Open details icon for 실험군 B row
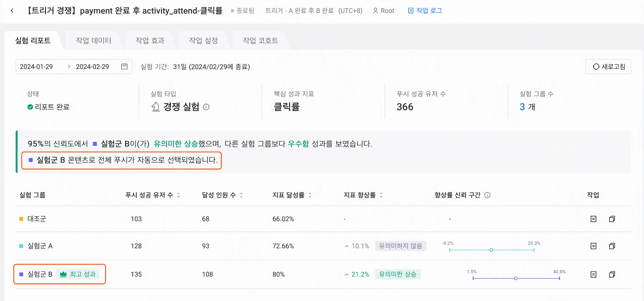The image size is (644, 301). click(593, 274)
